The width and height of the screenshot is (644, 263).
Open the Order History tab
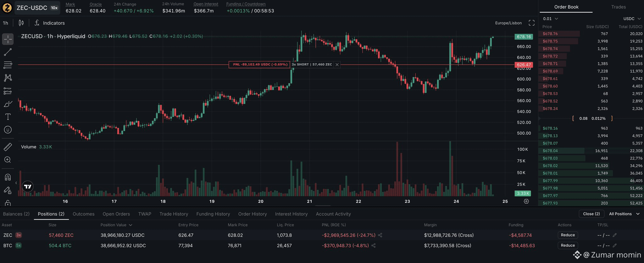tap(253, 214)
